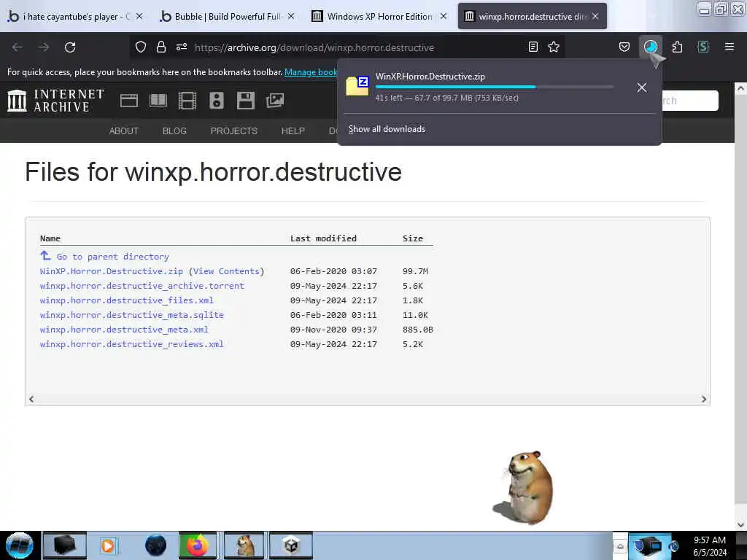Open winxp.horror.destructive_meta.xml link
This screenshot has width=747, height=560.
click(124, 330)
